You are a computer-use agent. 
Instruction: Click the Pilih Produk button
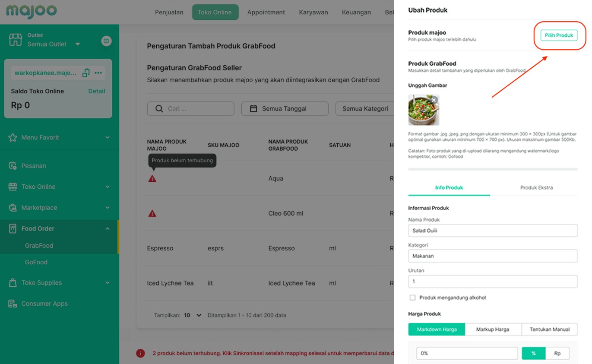coord(559,35)
